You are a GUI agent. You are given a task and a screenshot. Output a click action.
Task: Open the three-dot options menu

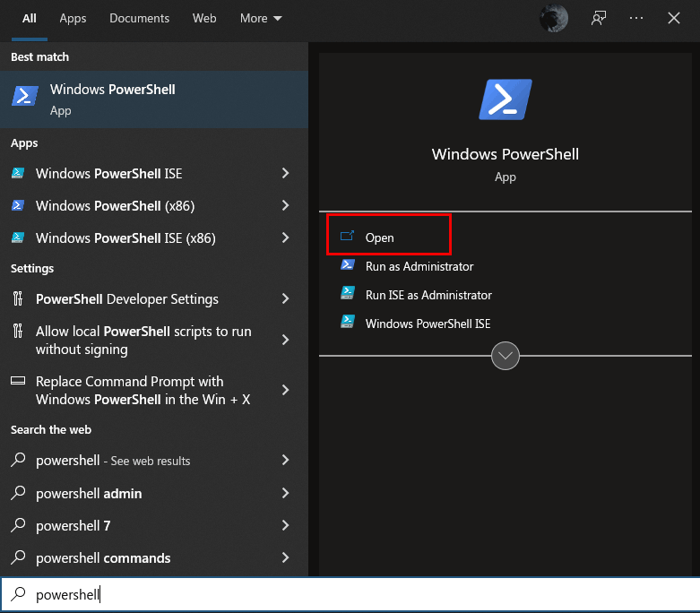coord(636,18)
